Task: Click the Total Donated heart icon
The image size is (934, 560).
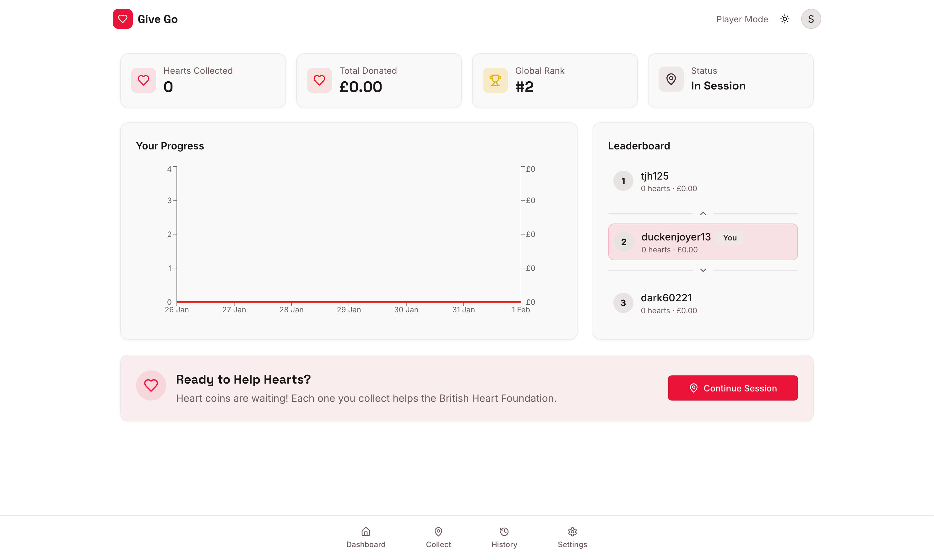Action: tap(319, 80)
